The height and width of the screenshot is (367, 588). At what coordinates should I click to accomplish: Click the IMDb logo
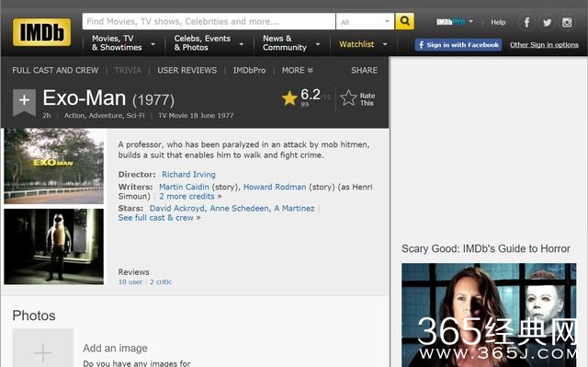point(41,32)
